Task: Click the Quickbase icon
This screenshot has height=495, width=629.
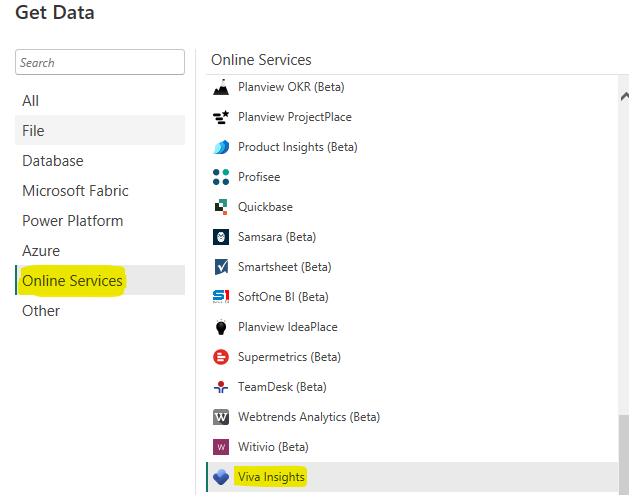Action: click(x=221, y=207)
